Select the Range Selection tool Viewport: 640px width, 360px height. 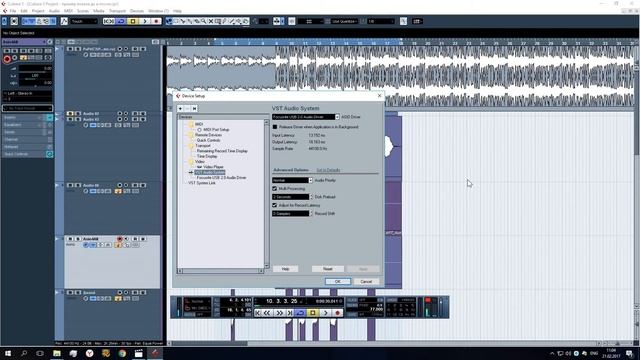(176, 21)
